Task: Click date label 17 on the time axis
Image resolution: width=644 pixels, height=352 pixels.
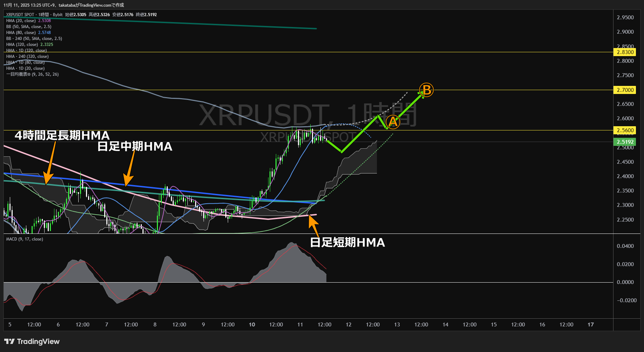Action: pos(591,325)
